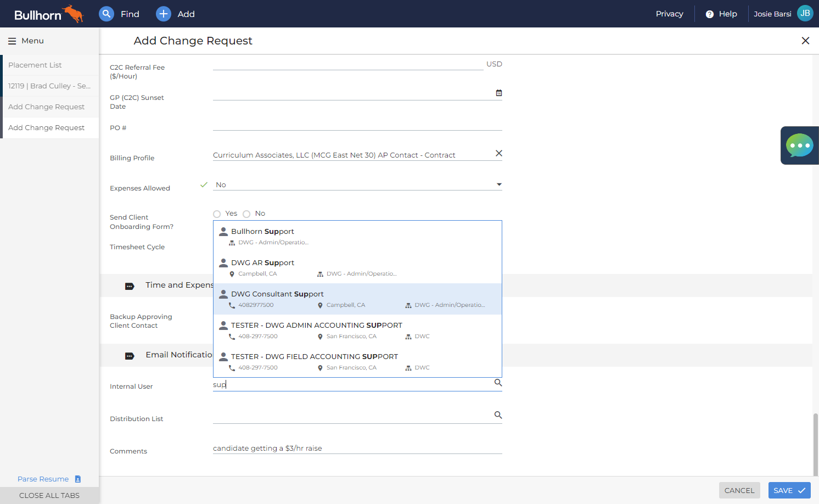Clear the Billing Profile value
This screenshot has height=504, width=819.
point(499,153)
